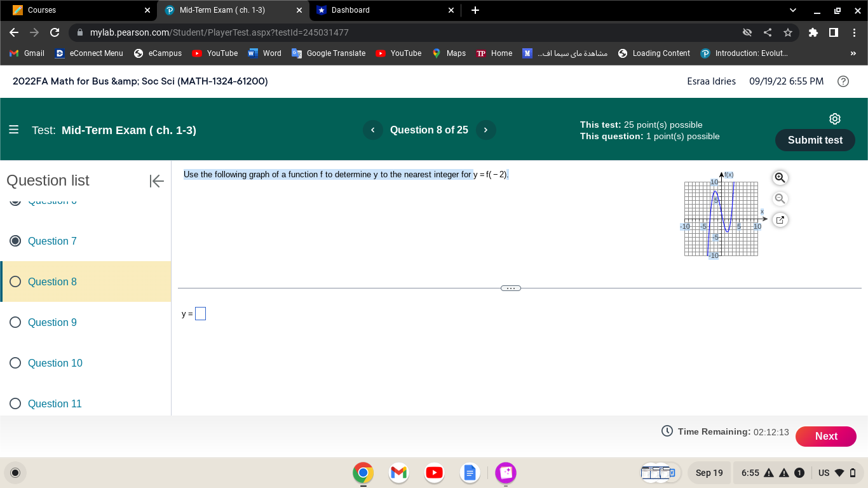Zoom out on the function graph
This screenshot has height=488, width=868.
780,198
